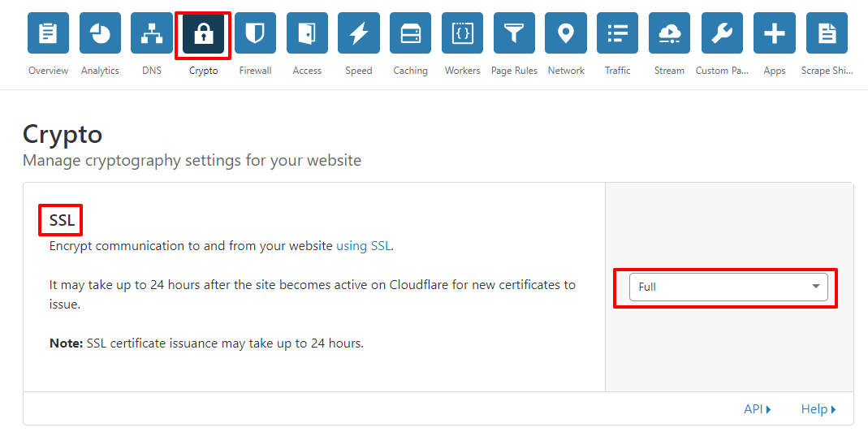Open the Firewall shield icon
868x432 pixels.
tap(255, 32)
